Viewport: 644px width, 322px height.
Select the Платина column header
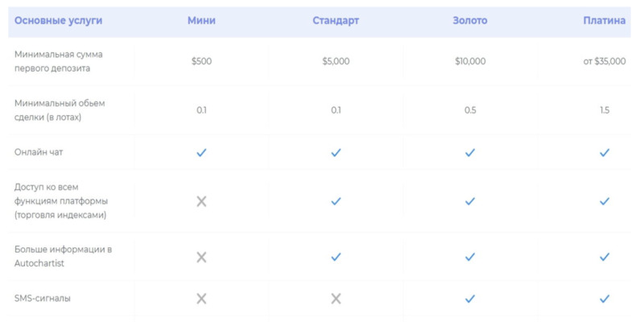click(604, 20)
